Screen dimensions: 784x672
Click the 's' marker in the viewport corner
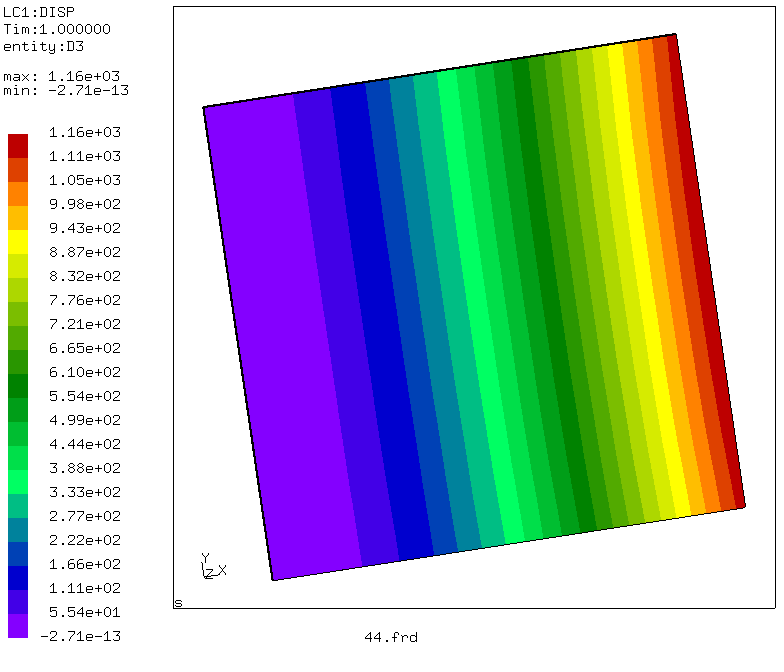click(178, 604)
